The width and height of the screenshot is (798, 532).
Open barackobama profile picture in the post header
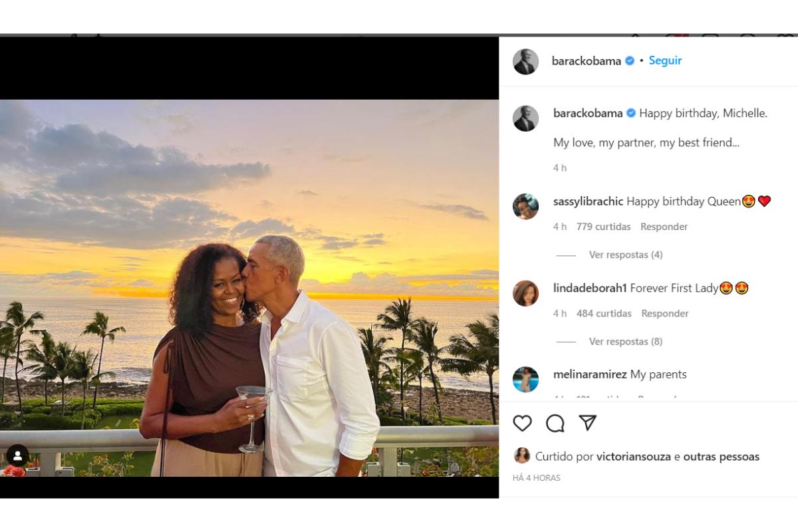pyautogui.click(x=525, y=61)
